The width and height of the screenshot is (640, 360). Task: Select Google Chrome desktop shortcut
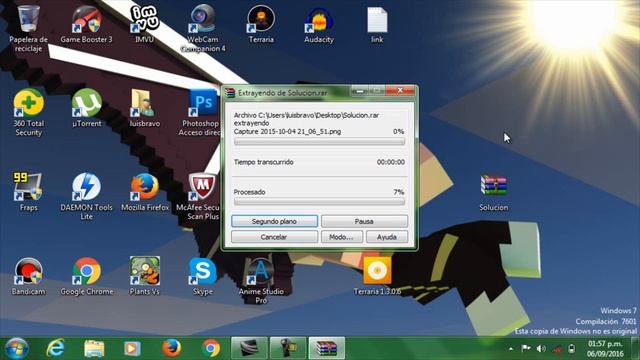(x=86, y=272)
